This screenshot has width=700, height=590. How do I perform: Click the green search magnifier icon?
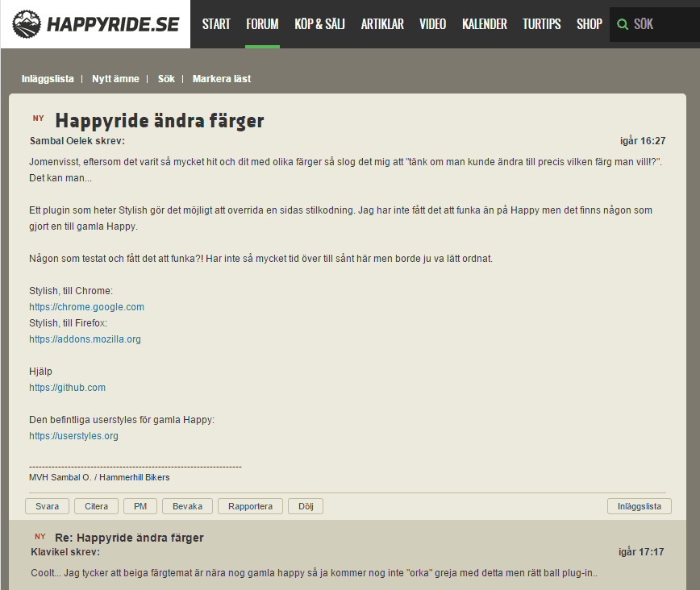click(622, 24)
